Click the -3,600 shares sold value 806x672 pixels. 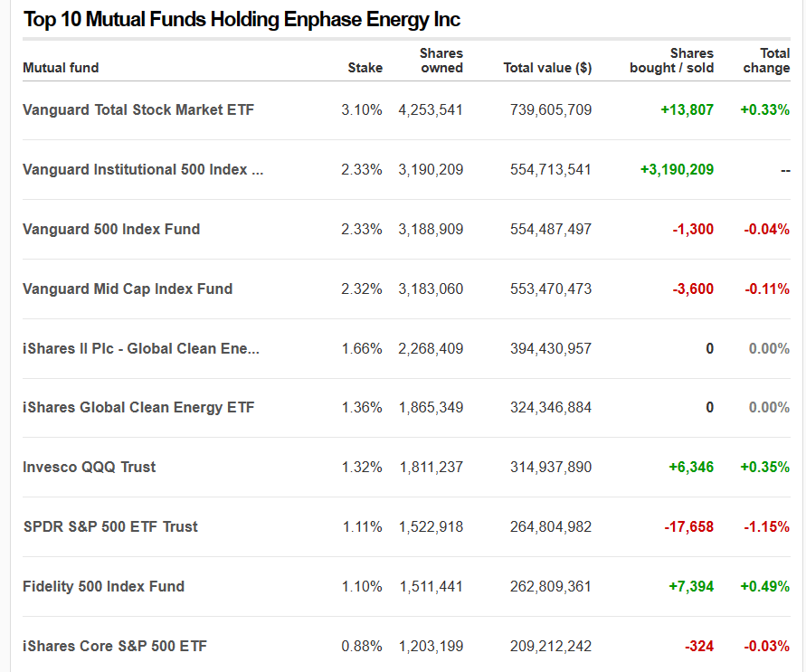click(x=693, y=289)
